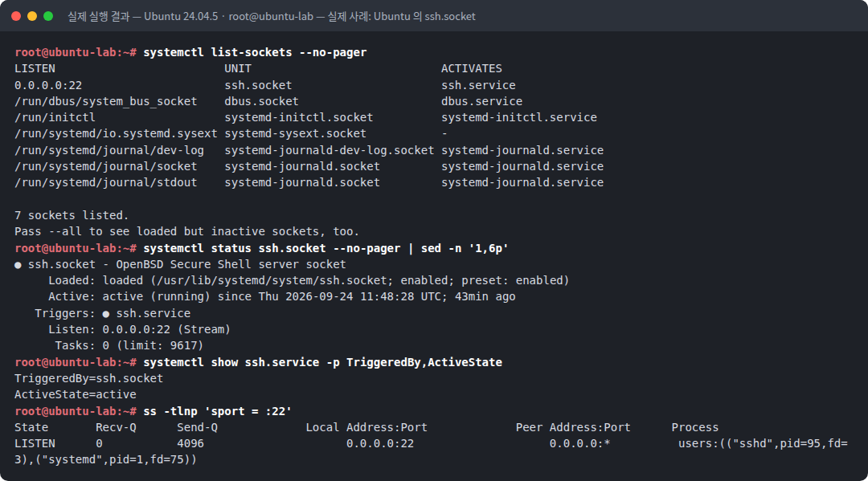Click 'Peer Address:Port' header
This screenshot has width=868, height=481.
(573, 427)
